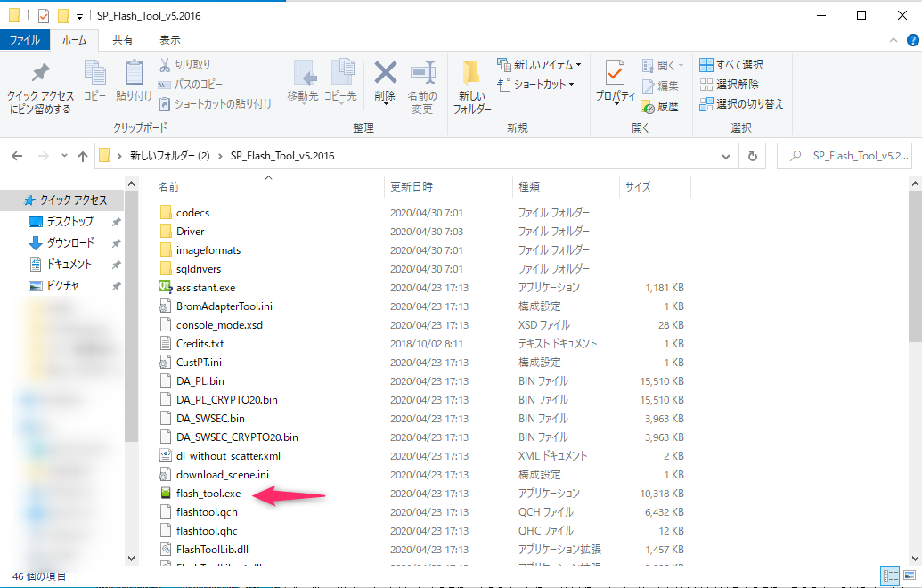Image resolution: width=922 pixels, height=588 pixels.
Task: Create a New folder from ribbon
Action: [x=471, y=86]
